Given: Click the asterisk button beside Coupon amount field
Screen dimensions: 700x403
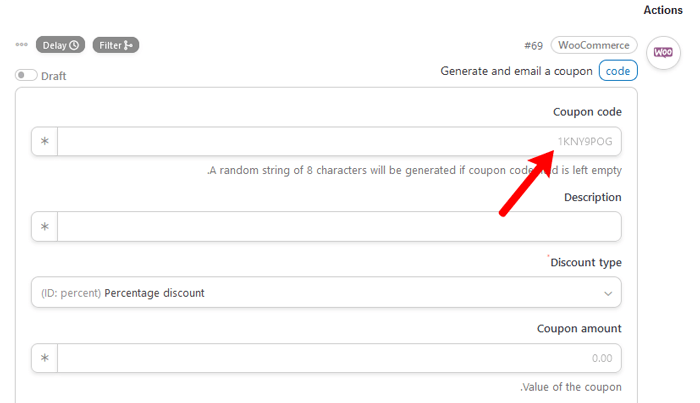Looking at the screenshot, I should (45, 358).
